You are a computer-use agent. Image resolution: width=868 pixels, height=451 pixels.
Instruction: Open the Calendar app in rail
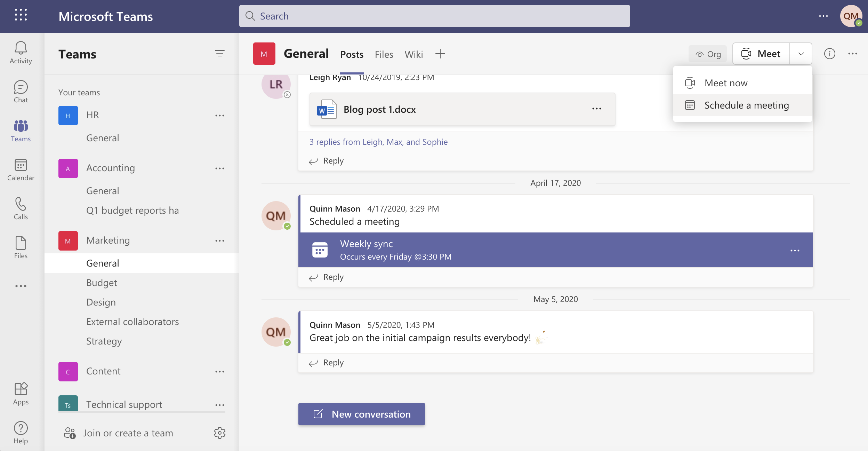point(21,170)
